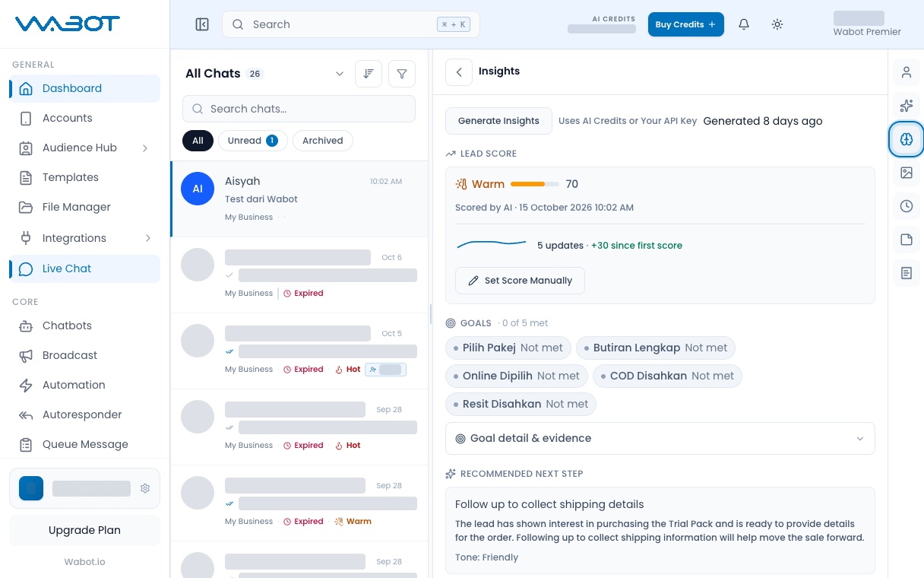Click the Pilih Pakej goal chip
This screenshot has width=924, height=578.
tap(508, 348)
